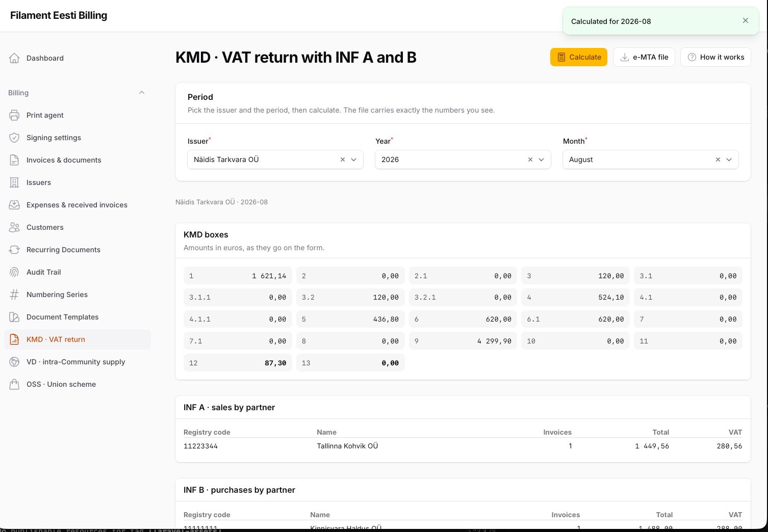Image resolution: width=768 pixels, height=532 pixels.
Task: Click the Print agent printer icon
Action: (x=14, y=115)
